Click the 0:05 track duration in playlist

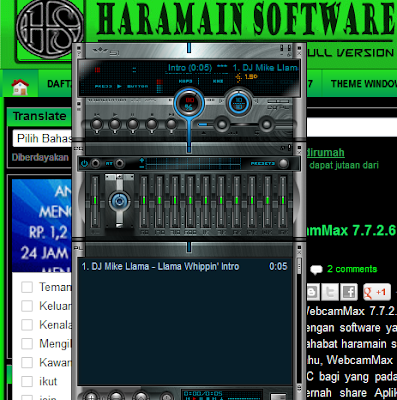coord(278,266)
